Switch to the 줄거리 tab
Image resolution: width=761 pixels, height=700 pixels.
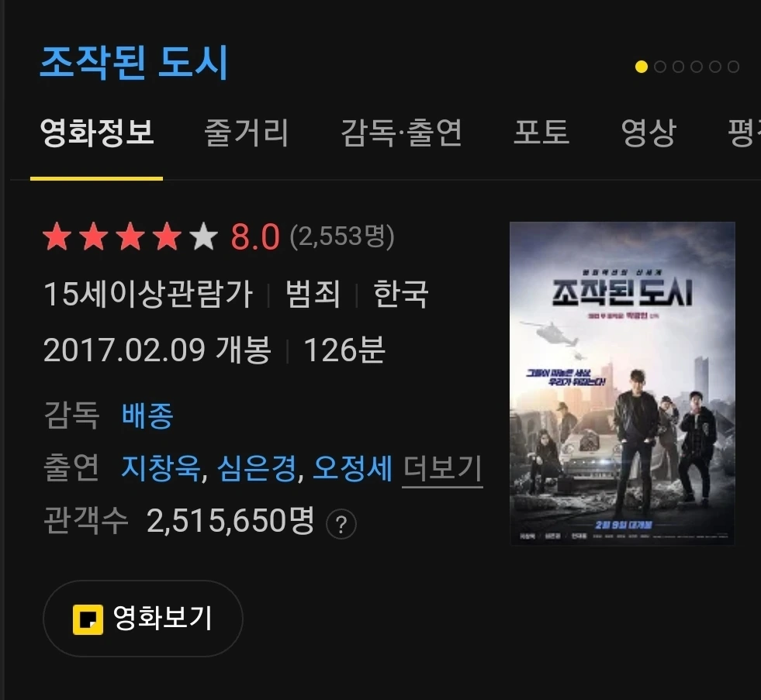[246, 133]
